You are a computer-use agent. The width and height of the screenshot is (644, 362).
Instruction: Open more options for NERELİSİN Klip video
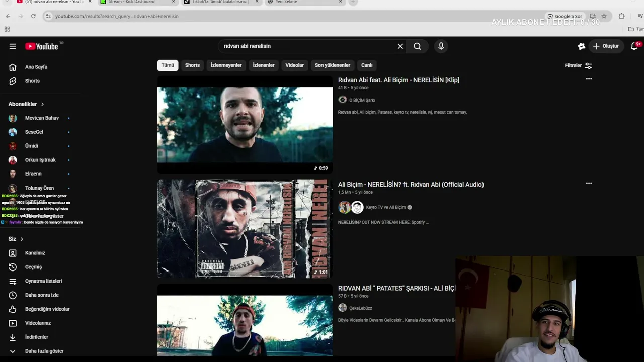coord(589,79)
